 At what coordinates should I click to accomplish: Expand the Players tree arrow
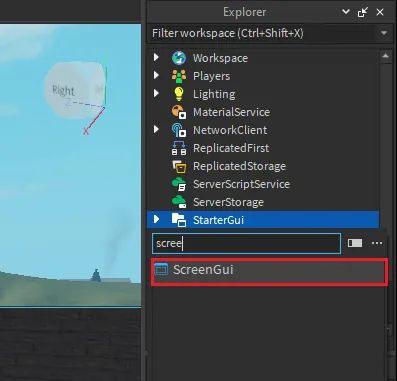click(156, 75)
